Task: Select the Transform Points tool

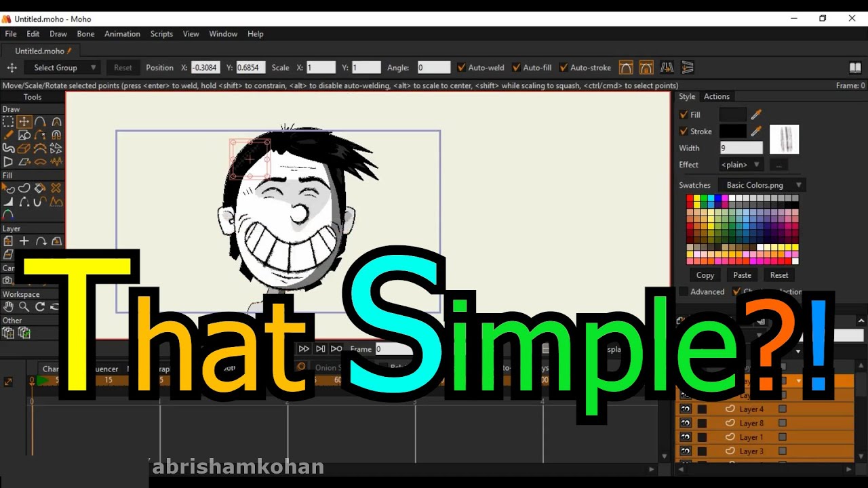Action: tap(24, 121)
